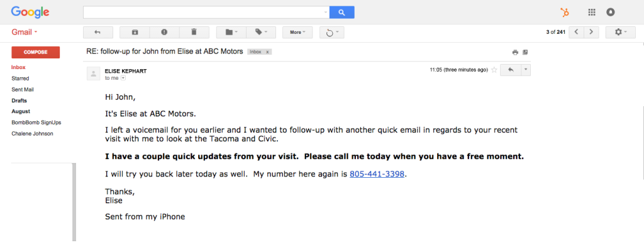The height and width of the screenshot is (250, 644).
Task: Archive this email using the archive icon
Action: coord(135,32)
